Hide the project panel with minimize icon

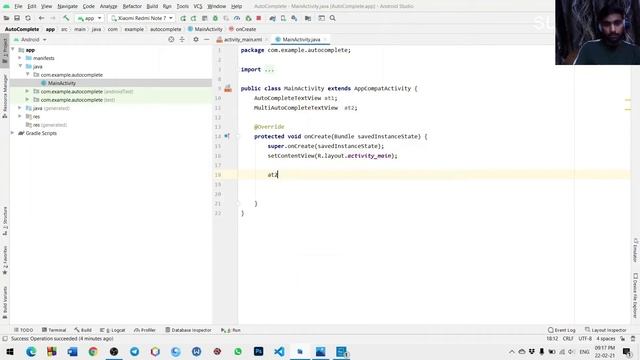(207, 40)
